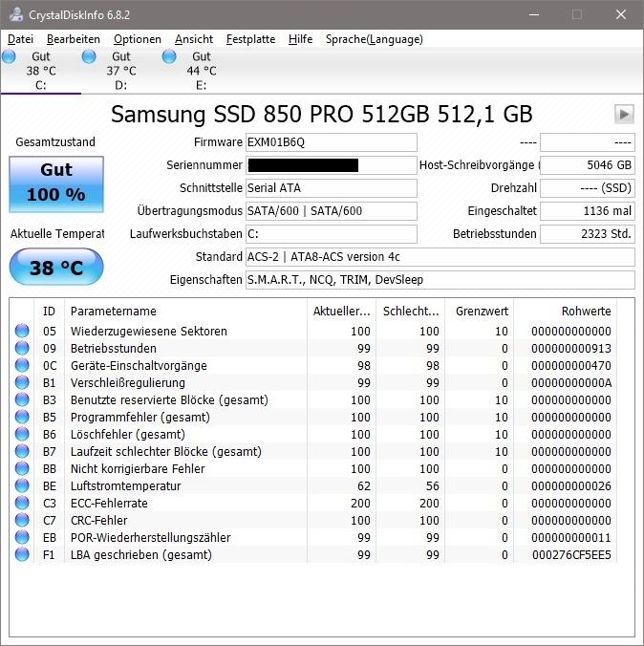Viewport: 644px width, 646px height.
Task: Click the blue status orb for drive D:
Action: [x=89, y=56]
